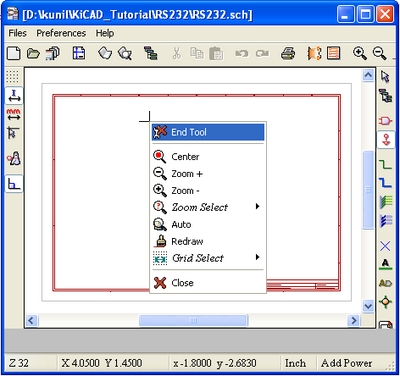
Task: Click the New schematic icon
Action: [x=14, y=53]
